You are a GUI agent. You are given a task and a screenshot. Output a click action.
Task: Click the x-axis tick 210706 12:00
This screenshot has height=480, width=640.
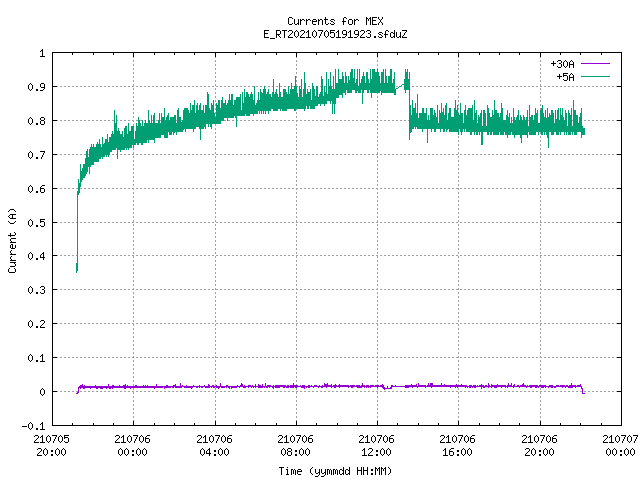click(376, 445)
